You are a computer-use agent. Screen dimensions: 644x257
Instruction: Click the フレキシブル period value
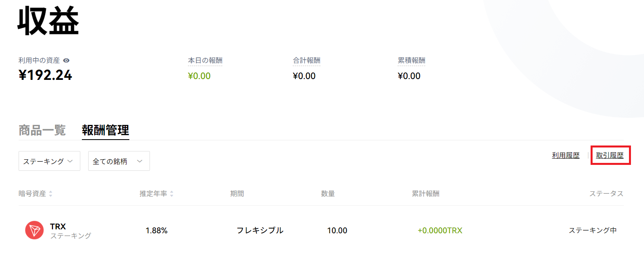(x=260, y=230)
